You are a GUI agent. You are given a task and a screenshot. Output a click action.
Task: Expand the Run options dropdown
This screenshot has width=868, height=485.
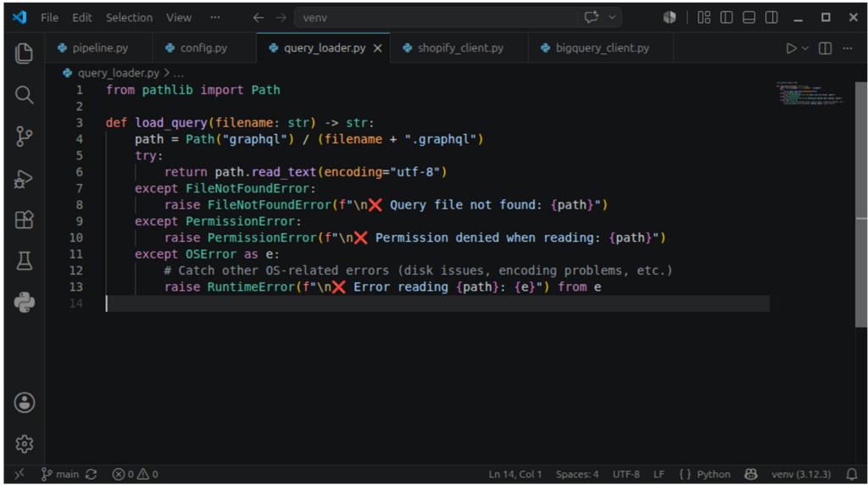tap(805, 48)
